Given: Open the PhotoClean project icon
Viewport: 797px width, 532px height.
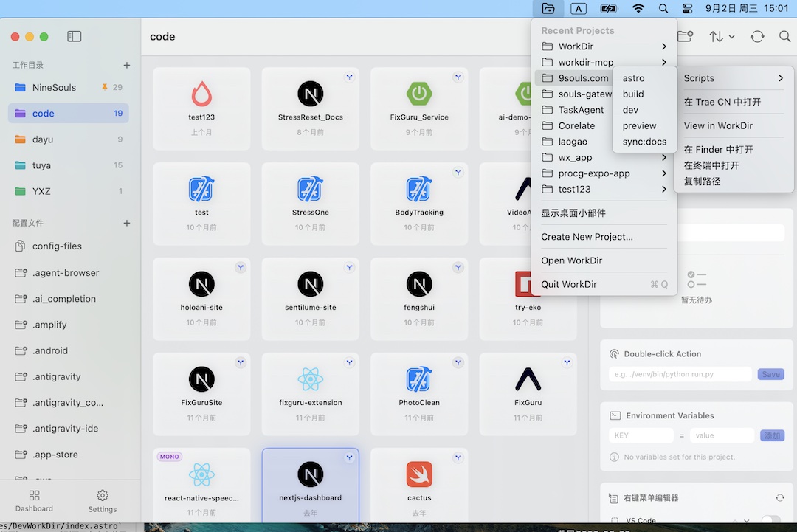Looking at the screenshot, I should point(419,379).
